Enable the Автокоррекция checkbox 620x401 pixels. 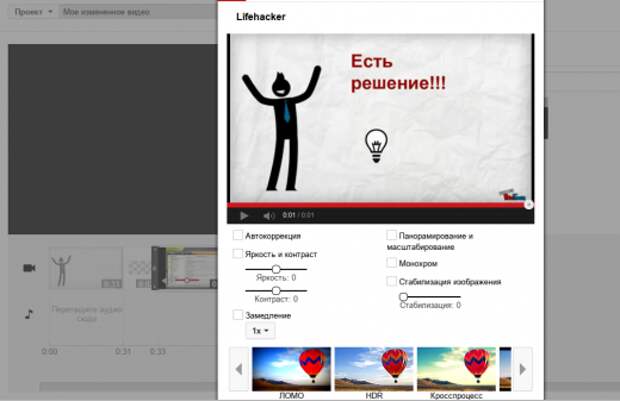(238, 235)
